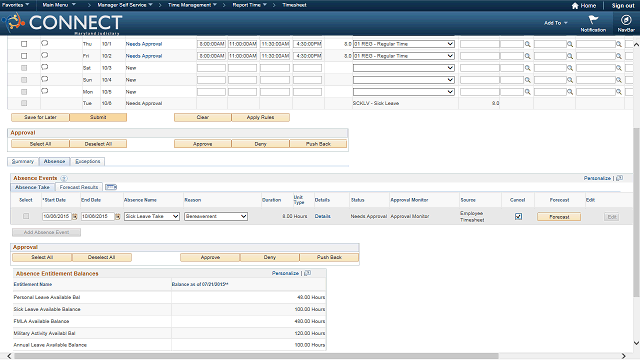Screen dimensions: 640x360
Task: Open comment bubble for Fri 10/2 row
Action: [44, 55]
